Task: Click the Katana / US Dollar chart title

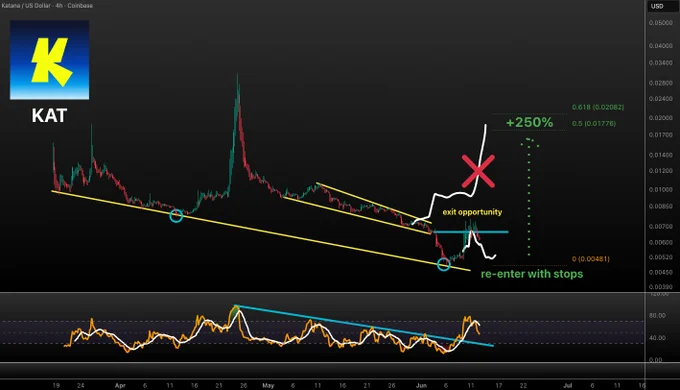Action: [47, 6]
